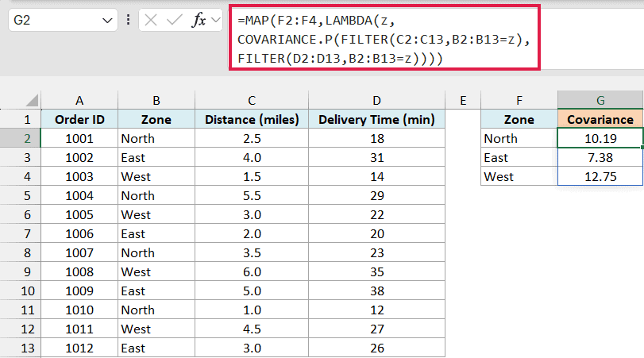Click delivery time cell 26
Screen dimensions: 644x358
[x=376, y=348]
